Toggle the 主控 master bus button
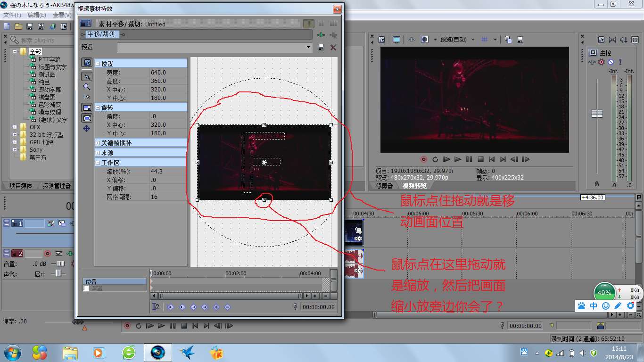Screen dimensions: 644x362 [x=594, y=52]
